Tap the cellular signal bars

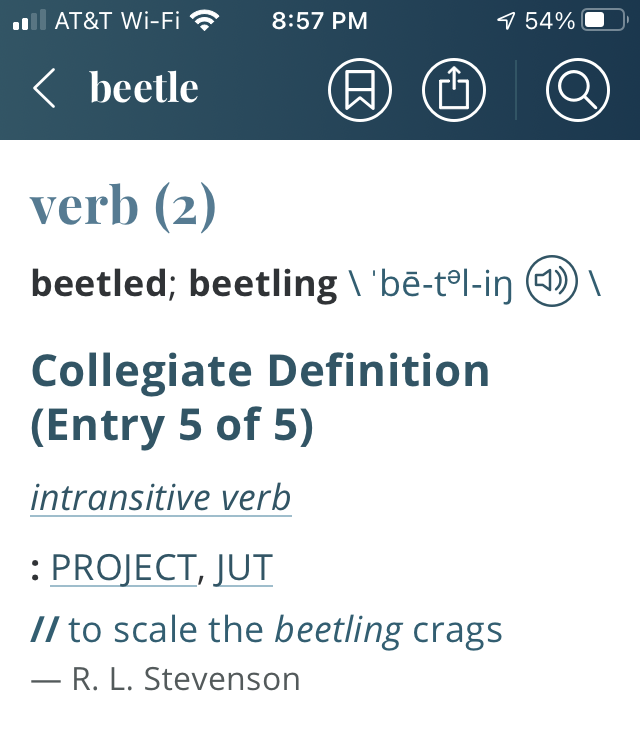tap(29, 21)
